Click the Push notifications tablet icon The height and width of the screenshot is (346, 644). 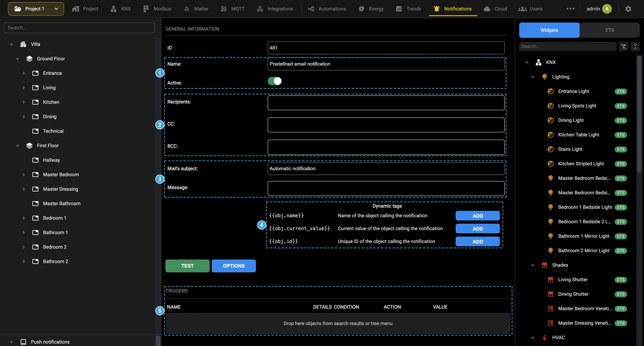(x=23, y=342)
